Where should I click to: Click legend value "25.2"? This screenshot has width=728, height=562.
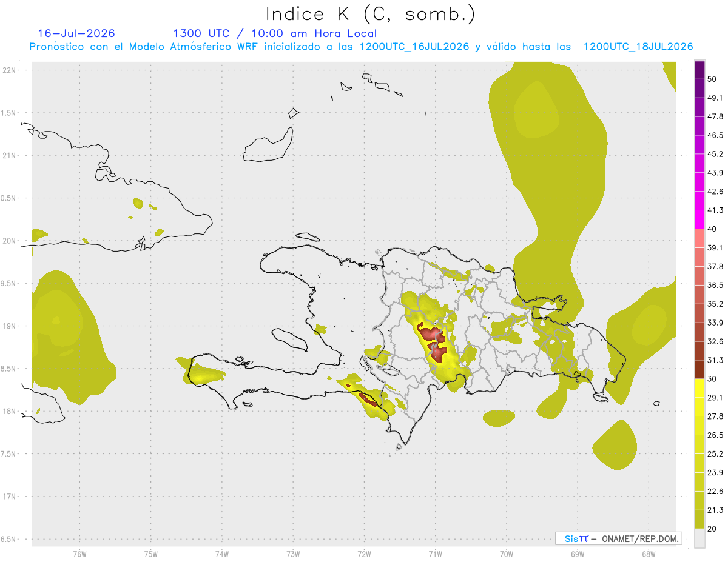tap(715, 454)
